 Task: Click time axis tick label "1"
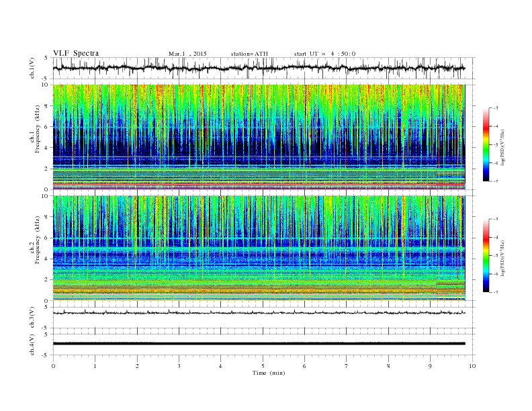tap(95, 366)
